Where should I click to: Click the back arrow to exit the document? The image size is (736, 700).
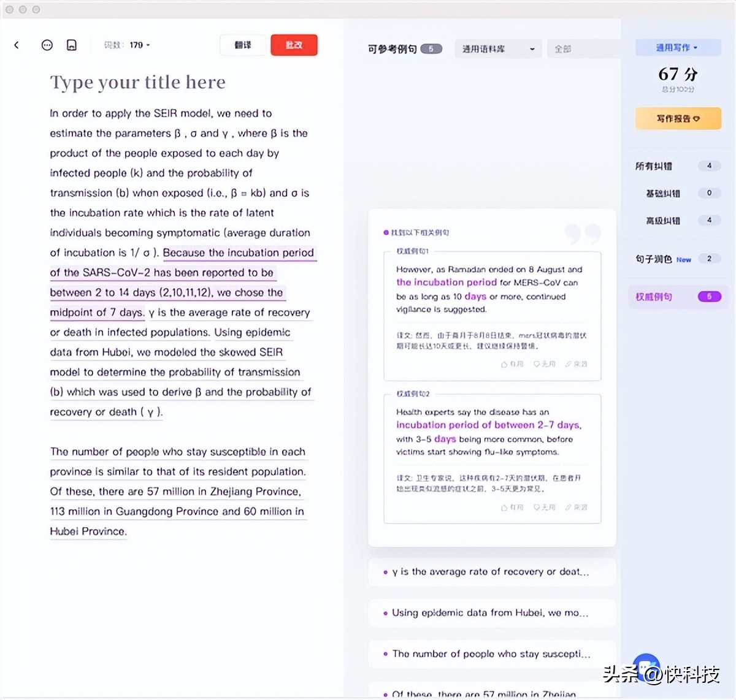(x=16, y=45)
